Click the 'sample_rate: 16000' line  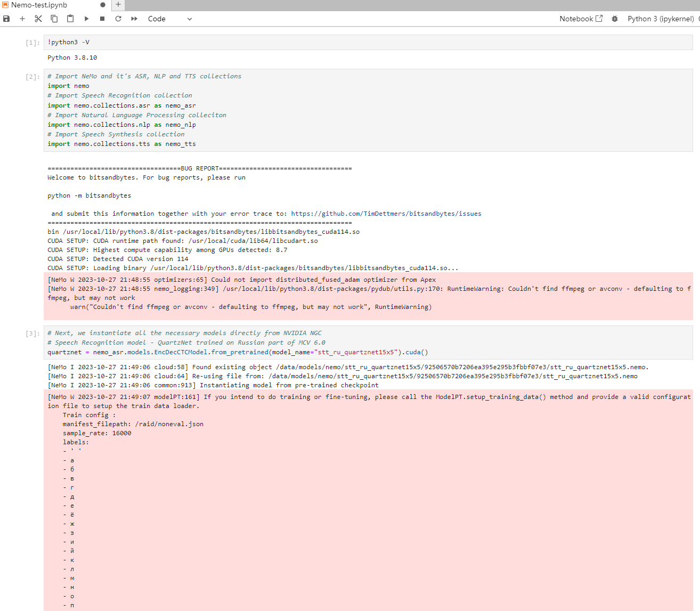click(x=97, y=433)
